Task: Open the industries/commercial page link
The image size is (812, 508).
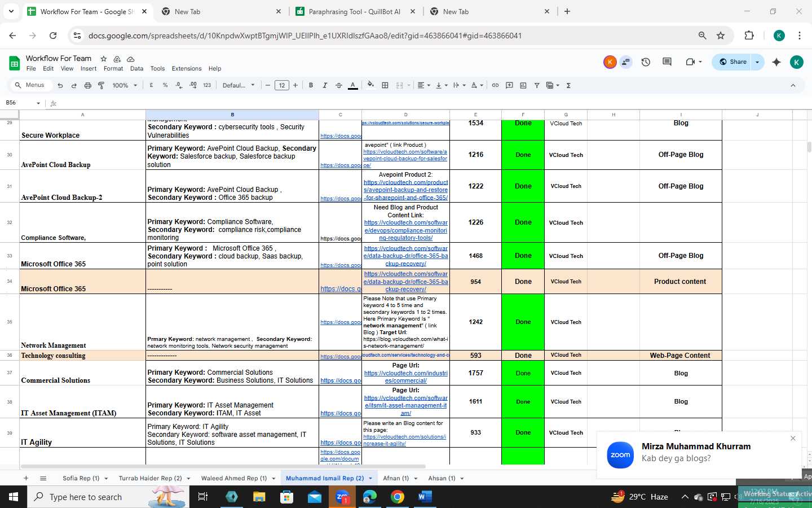Action: click(x=405, y=376)
